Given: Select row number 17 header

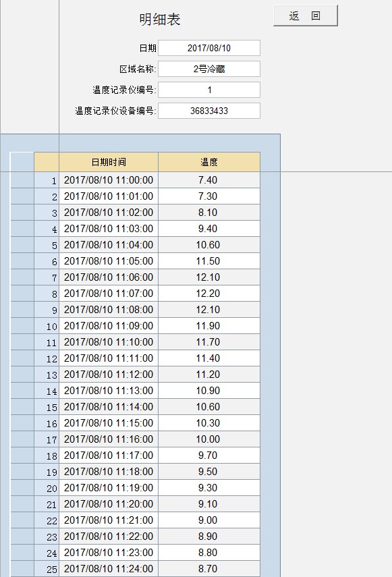Looking at the screenshot, I should click(x=47, y=439).
